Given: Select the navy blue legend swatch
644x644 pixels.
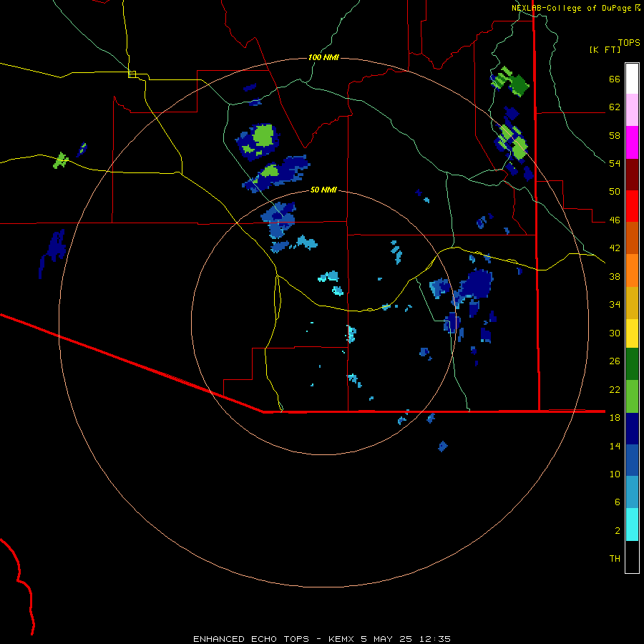Looking at the screenshot, I should (x=632, y=429).
